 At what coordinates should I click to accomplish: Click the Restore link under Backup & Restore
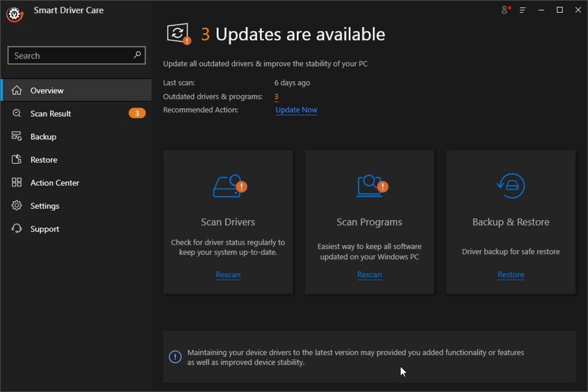(511, 274)
